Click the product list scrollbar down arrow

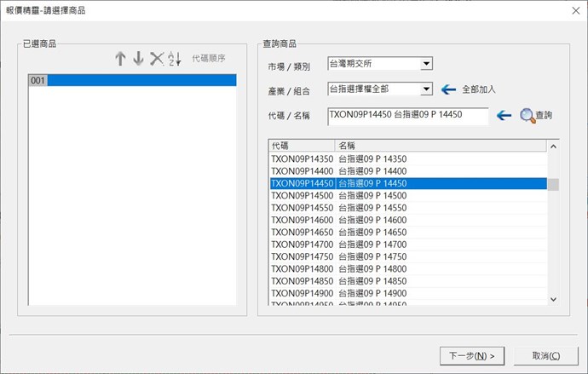point(552,298)
